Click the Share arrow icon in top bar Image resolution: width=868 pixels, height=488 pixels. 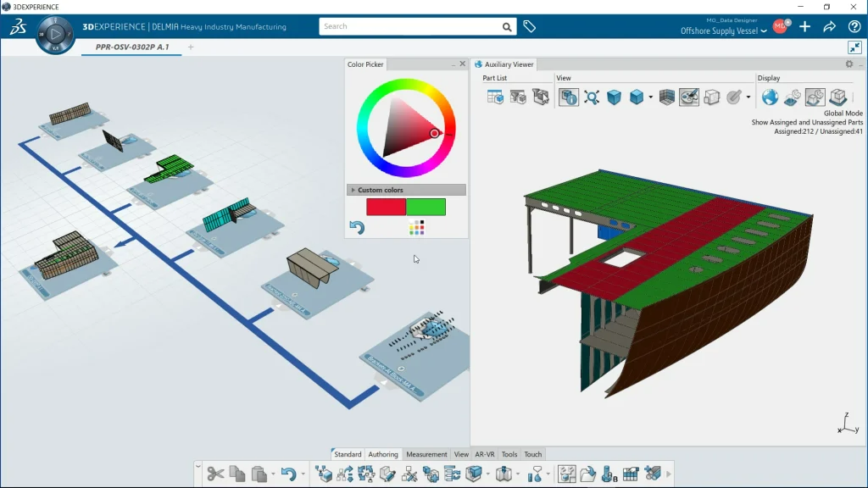(x=830, y=26)
